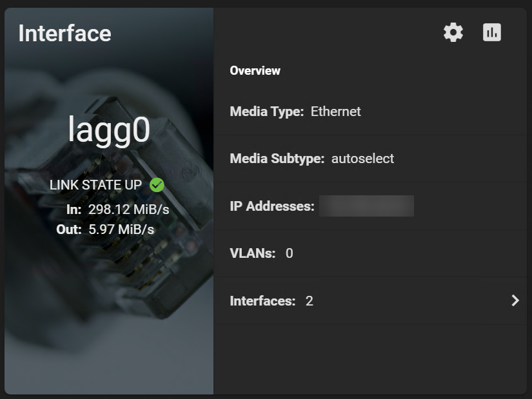
Task: Click the IP Addresses label
Action: 271,206
